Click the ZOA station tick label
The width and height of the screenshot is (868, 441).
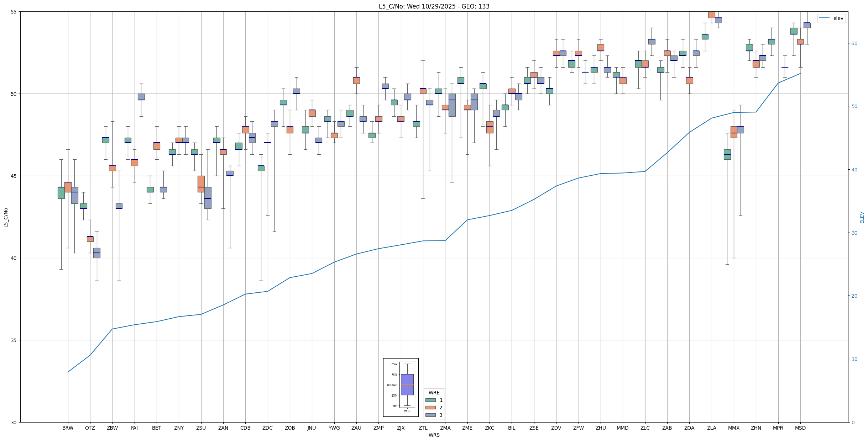[x=689, y=428]
